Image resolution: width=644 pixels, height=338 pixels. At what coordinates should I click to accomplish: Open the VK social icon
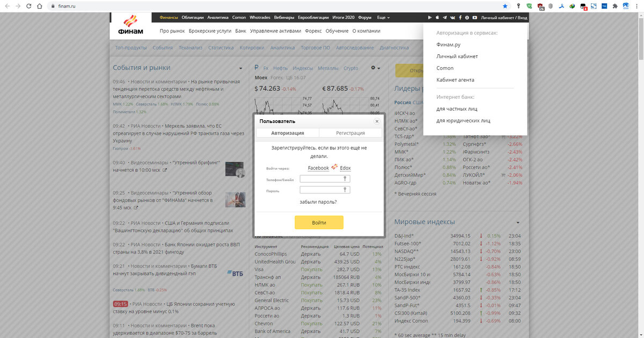[452, 18]
